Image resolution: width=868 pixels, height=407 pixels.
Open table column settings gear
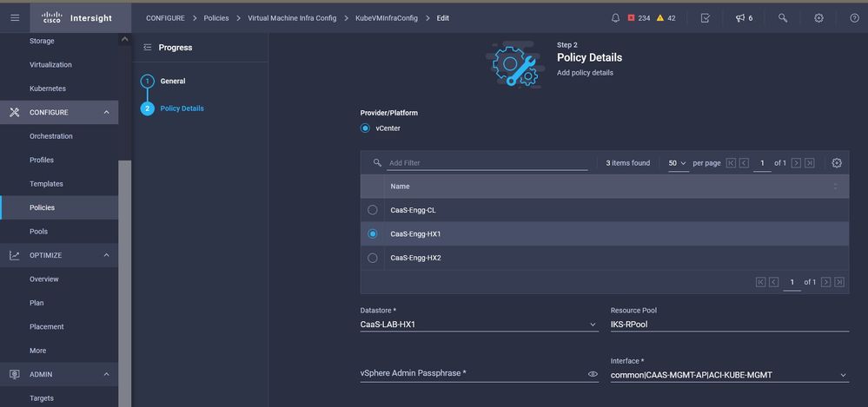[837, 163]
